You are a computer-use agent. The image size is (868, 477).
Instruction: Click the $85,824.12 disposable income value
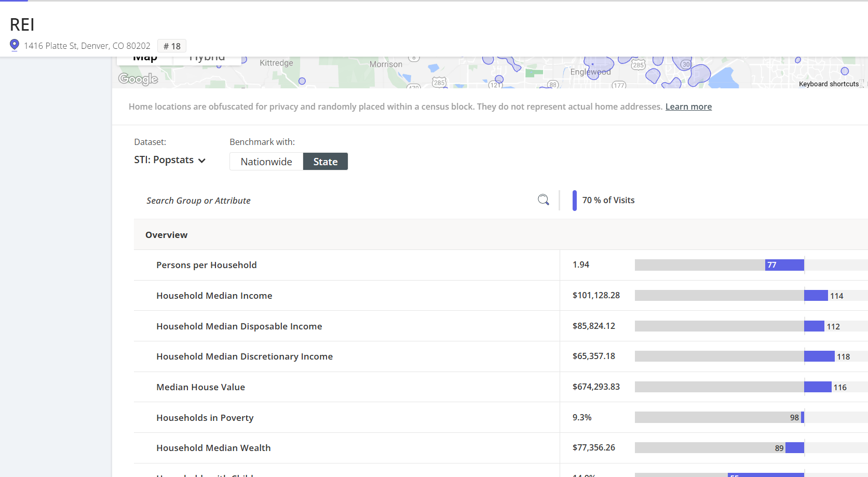pos(594,326)
